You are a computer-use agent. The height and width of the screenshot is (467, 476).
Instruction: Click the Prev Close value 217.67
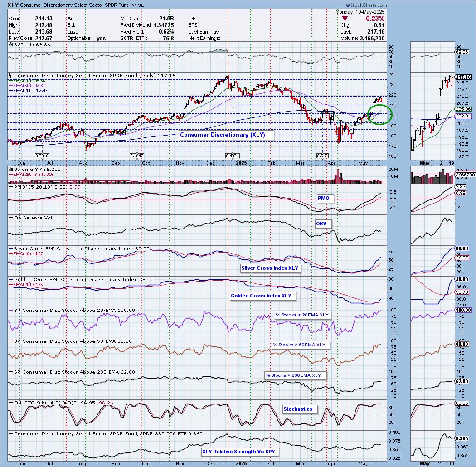(x=44, y=38)
